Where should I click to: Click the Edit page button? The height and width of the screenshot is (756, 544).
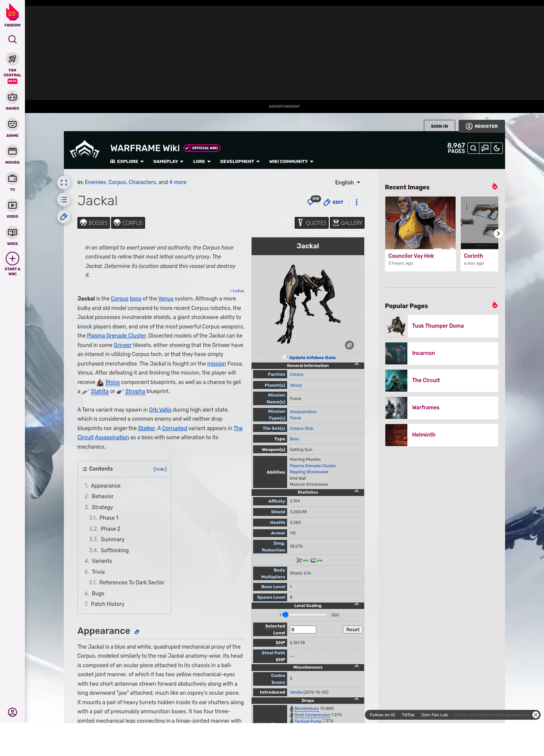(334, 202)
